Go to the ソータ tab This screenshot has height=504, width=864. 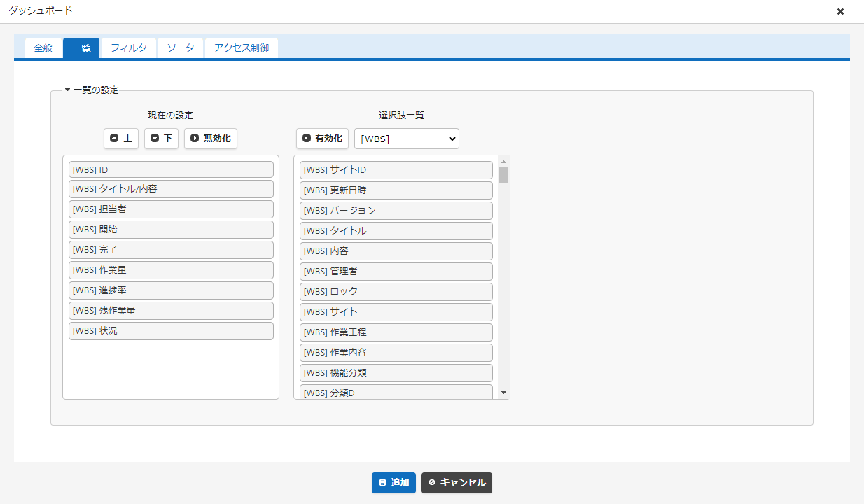coord(181,48)
